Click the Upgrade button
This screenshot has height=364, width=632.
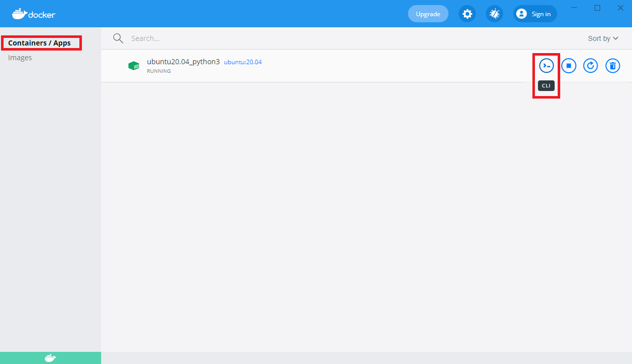coord(428,14)
